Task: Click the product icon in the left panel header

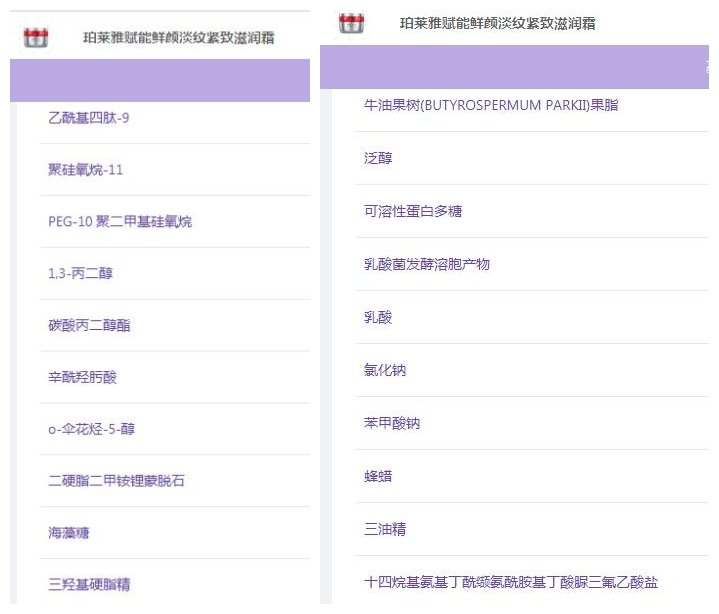Action: coord(36,38)
